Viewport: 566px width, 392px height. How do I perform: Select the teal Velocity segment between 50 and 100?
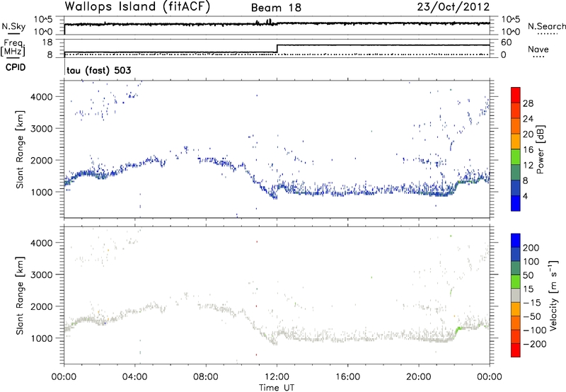[516, 268]
